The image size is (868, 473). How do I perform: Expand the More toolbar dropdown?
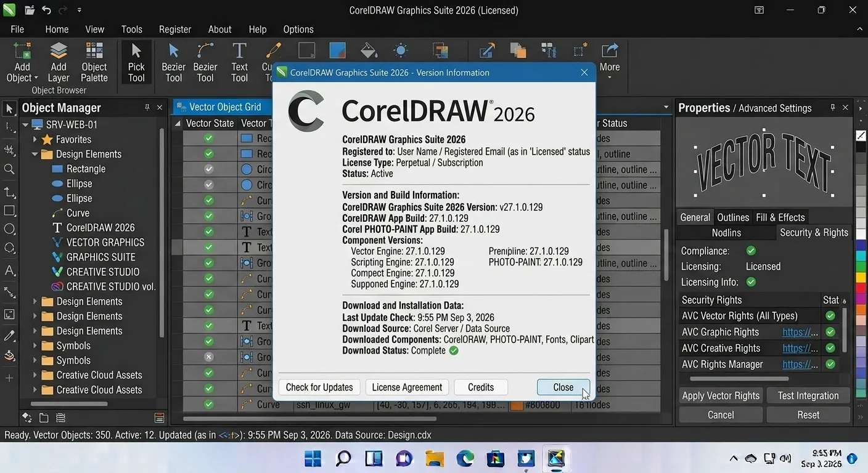tap(610, 78)
